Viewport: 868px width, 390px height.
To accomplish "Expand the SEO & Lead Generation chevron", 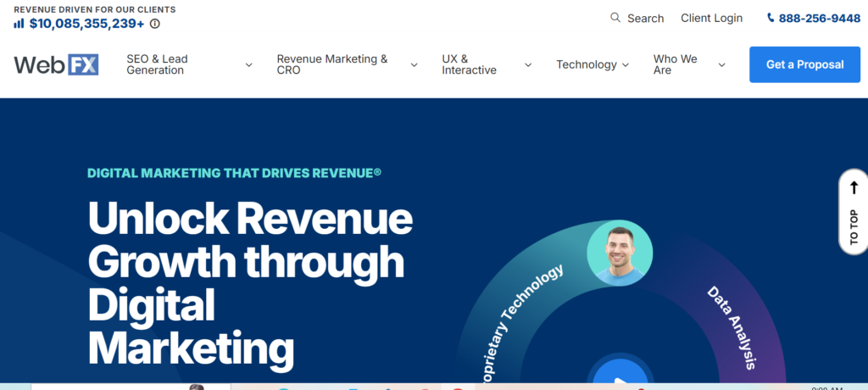I will [248, 64].
